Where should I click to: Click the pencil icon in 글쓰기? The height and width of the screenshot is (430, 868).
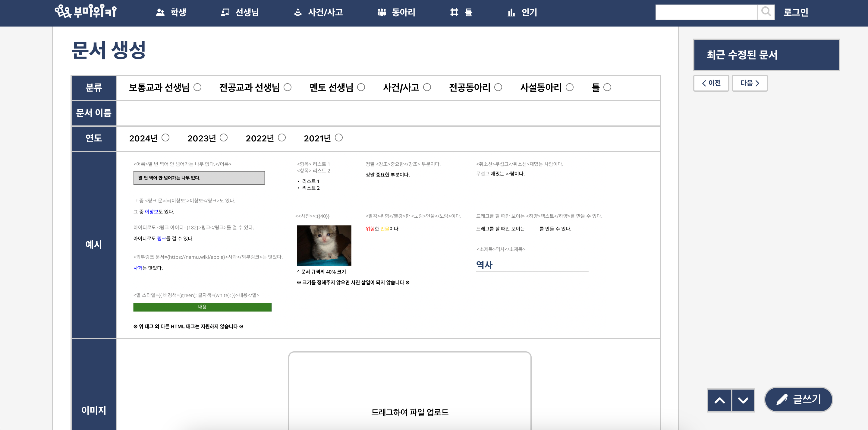tap(782, 400)
